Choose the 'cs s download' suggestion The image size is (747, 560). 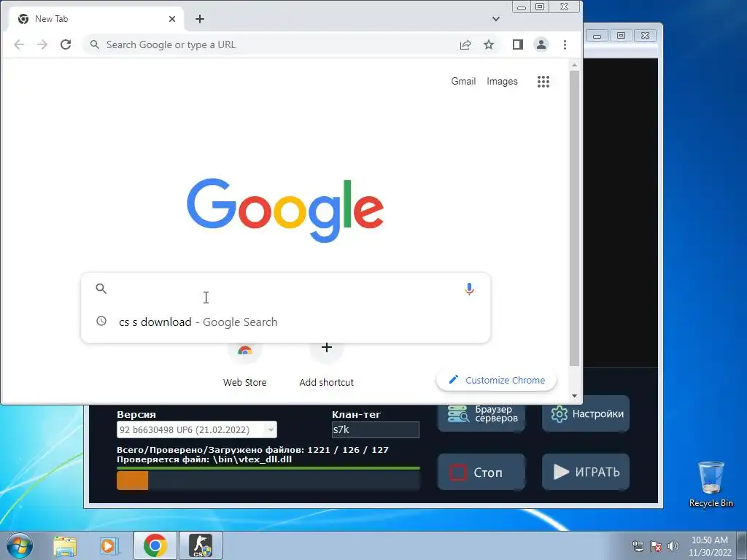tap(286, 322)
